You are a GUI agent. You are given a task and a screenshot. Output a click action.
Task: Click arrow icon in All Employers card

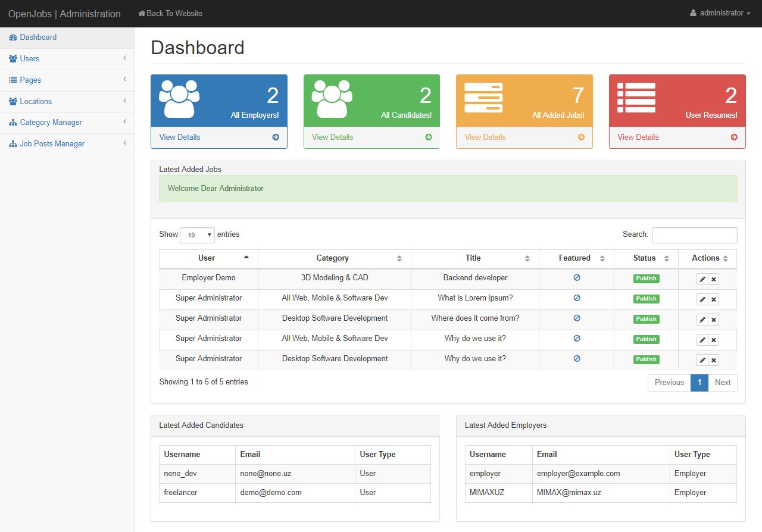click(x=276, y=137)
